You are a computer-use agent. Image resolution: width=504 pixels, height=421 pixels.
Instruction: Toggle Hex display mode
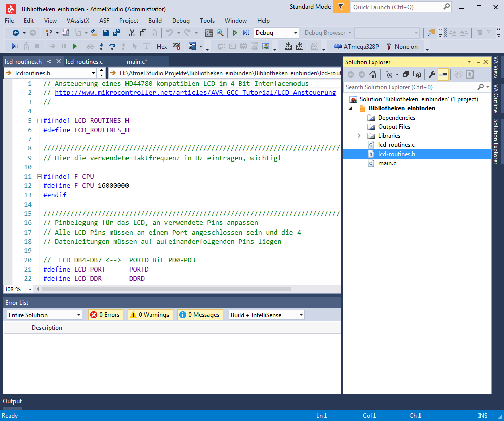162,46
